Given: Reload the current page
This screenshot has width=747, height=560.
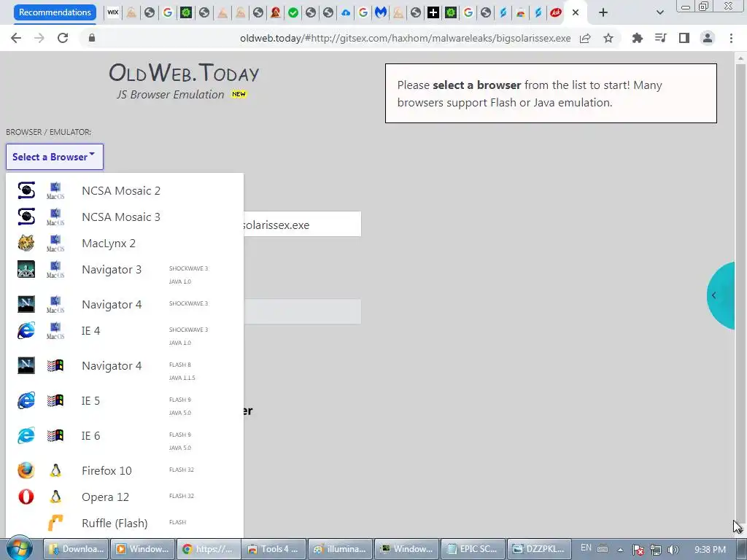Looking at the screenshot, I should [63, 38].
